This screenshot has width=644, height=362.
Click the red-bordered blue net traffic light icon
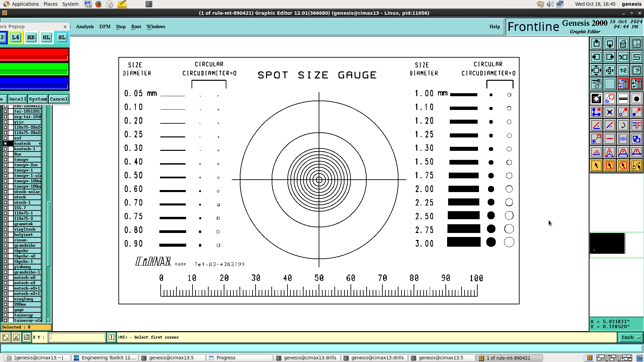click(623, 84)
